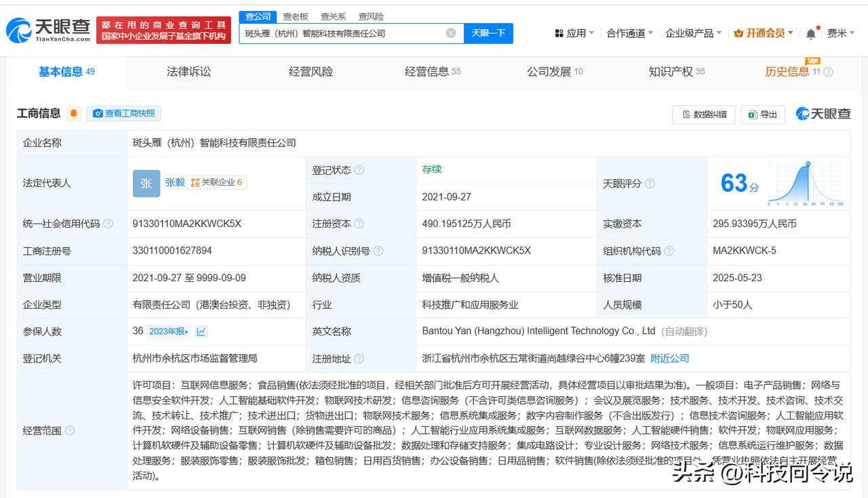
Task: Open help icon next to 经营范围
Action: [x=69, y=430]
